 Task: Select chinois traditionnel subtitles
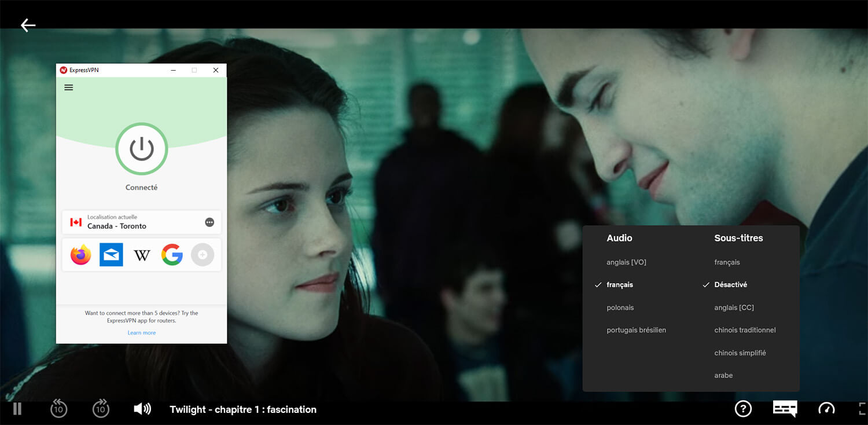coord(745,330)
